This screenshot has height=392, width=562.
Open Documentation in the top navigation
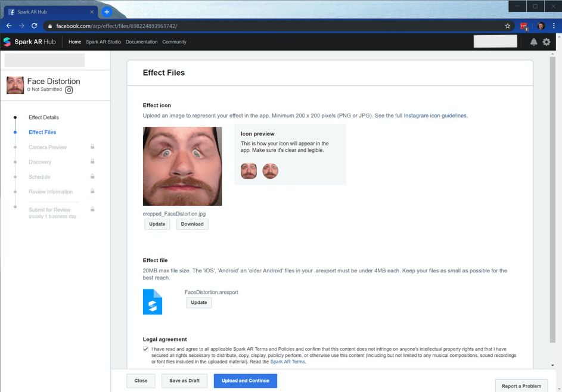[142, 42]
